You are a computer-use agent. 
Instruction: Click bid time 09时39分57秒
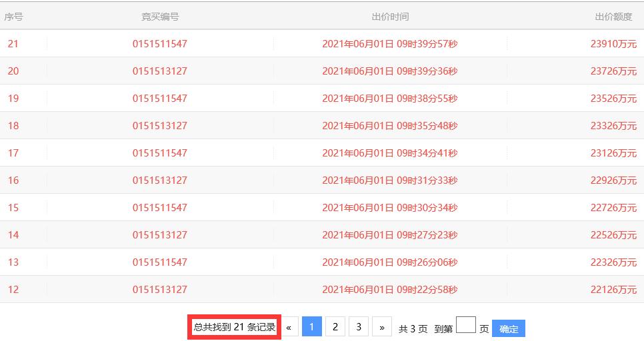point(427,43)
